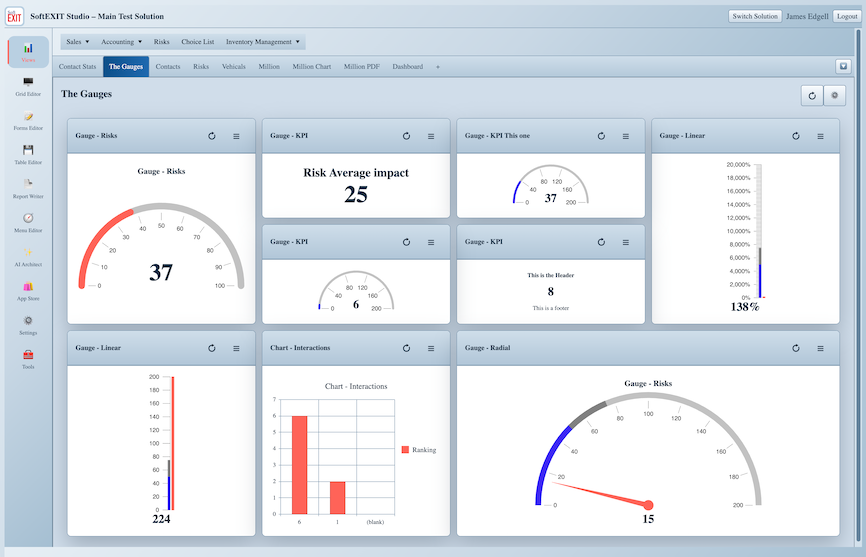The height and width of the screenshot is (557, 866).
Task: Click the page-level dashboard refresh button
Action: 812,96
